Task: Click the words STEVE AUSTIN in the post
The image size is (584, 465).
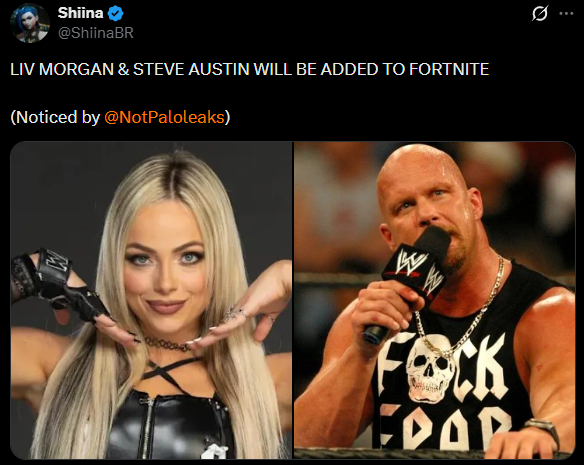Action: (x=191, y=69)
